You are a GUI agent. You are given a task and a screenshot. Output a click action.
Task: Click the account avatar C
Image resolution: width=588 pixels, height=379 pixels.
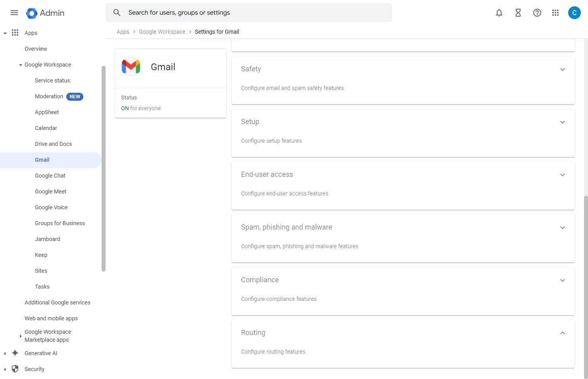tap(574, 13)
